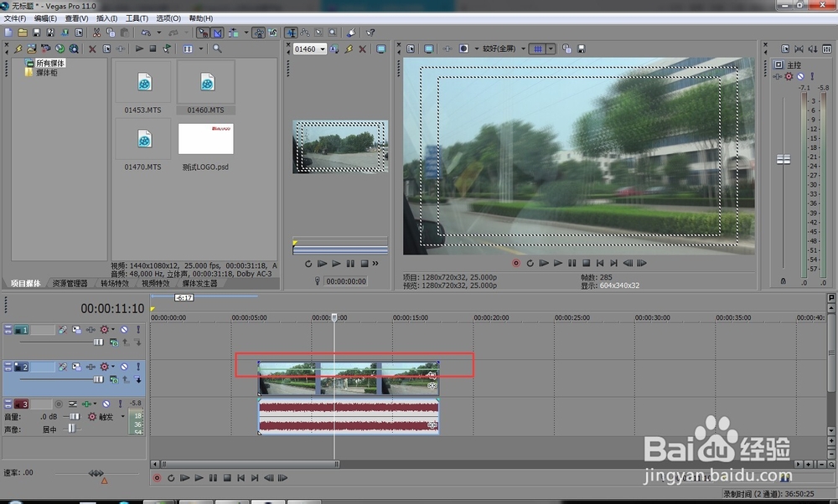Screen dimensions: 838x504
Task: Open the master bus FX gear icon
Action: [x=789, y=76]
